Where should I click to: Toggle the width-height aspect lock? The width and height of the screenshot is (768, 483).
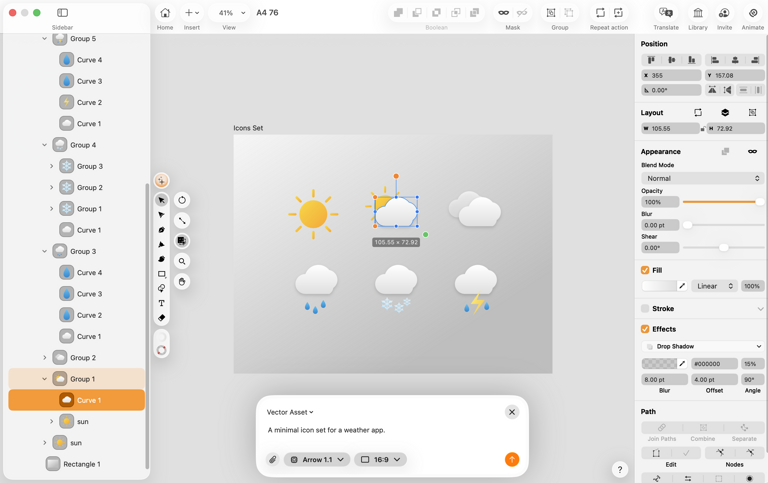click(x=703, y=129)
